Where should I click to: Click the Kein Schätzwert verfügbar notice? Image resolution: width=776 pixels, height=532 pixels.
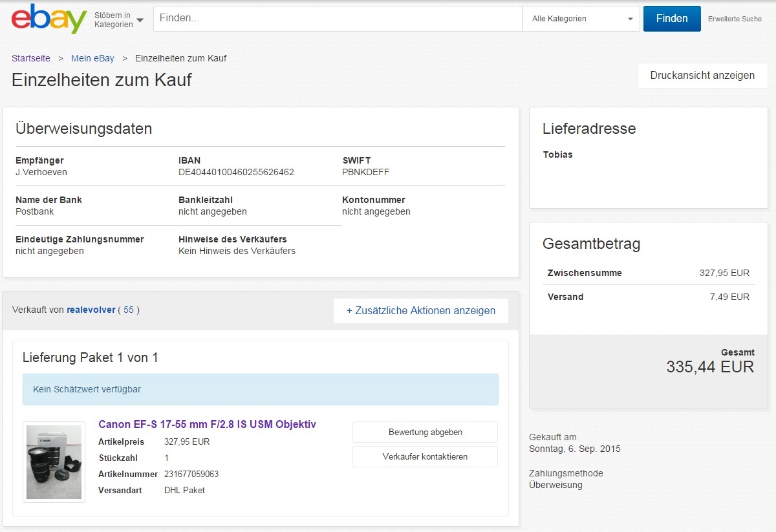click(260, 389)
